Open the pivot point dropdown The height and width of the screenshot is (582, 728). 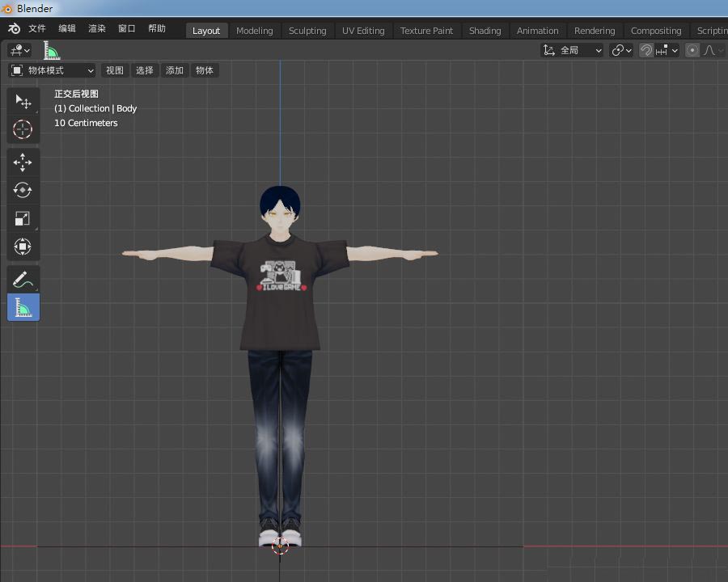tap(621, 50)
